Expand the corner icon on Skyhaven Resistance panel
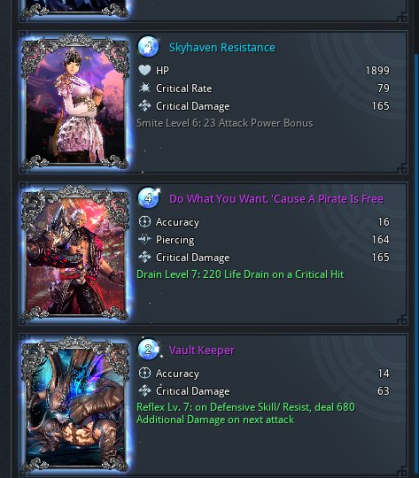 pos(402,168)
